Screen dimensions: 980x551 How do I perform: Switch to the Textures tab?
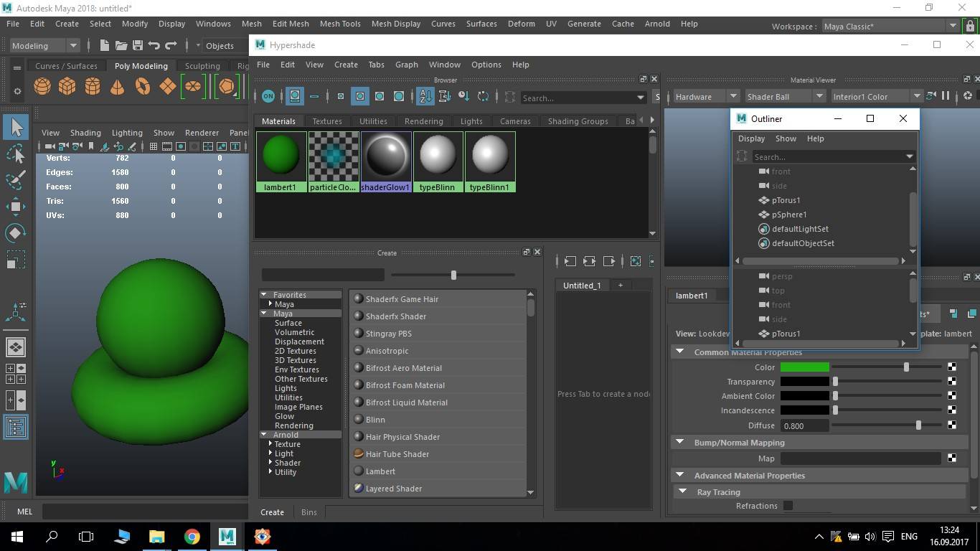coord(327,121)
